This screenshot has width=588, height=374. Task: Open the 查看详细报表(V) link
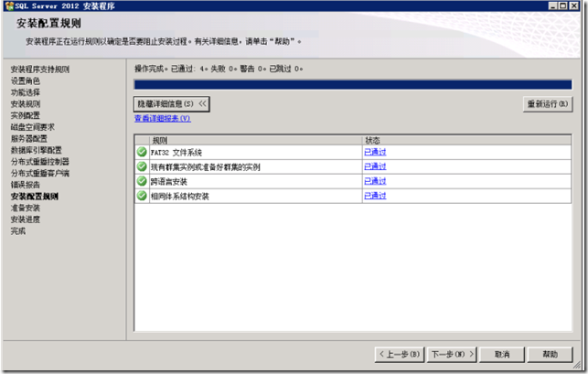tap(163, 118)
